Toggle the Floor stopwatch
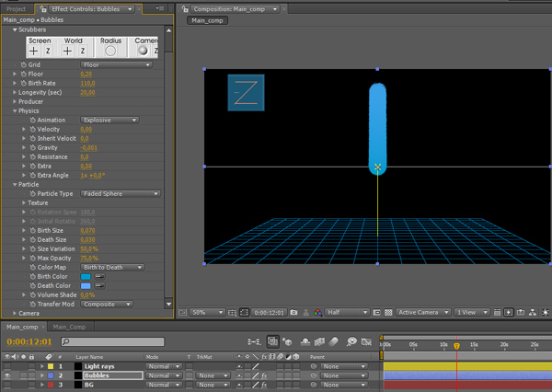The image size is (552, 392). [x=24, y=74]
